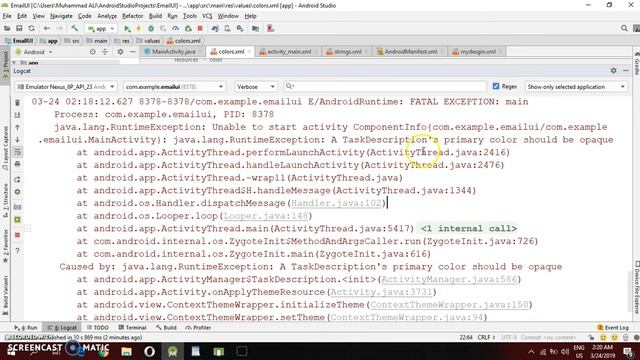The height and width of the screenshot is (360, 640).
Task: Open the com.example.emailui process dropdown
Action: click(x=174, y=87)
